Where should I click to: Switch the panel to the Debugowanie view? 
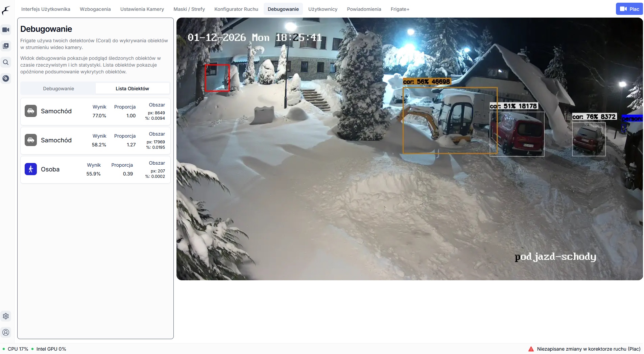58,88
